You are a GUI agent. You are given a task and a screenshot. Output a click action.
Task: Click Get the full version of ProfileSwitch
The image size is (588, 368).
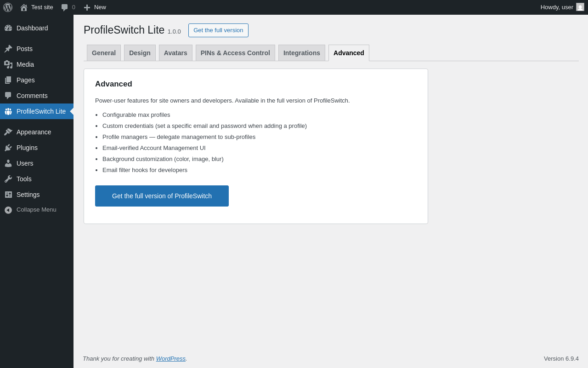[162, 196]
